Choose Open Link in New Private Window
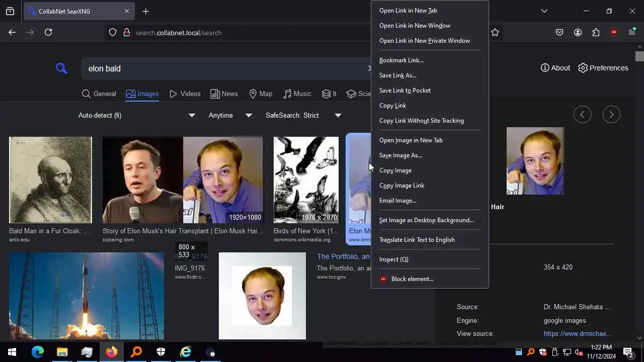Screen dimensions: 644x362 click(x=430, y=41)
